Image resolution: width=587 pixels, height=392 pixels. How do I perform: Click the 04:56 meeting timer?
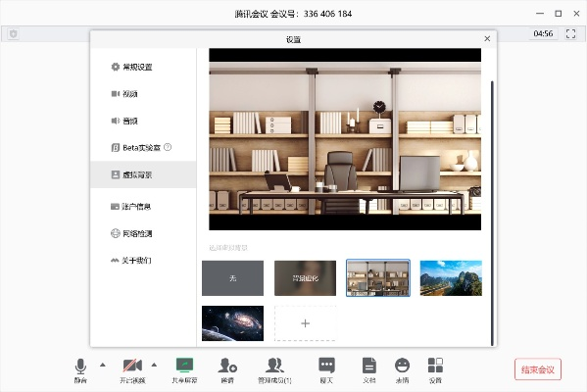pos(543,33)
